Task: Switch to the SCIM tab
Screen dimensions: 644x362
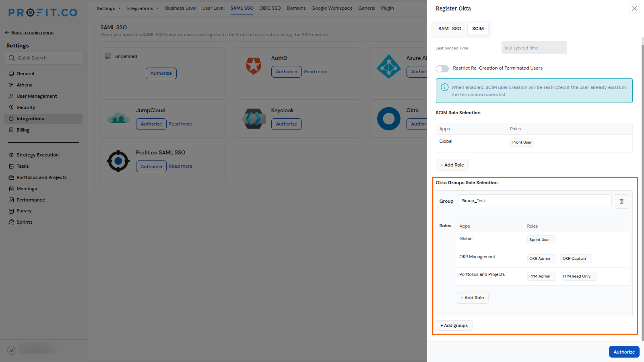Action: pyautogui.click(x=478, y=29)
